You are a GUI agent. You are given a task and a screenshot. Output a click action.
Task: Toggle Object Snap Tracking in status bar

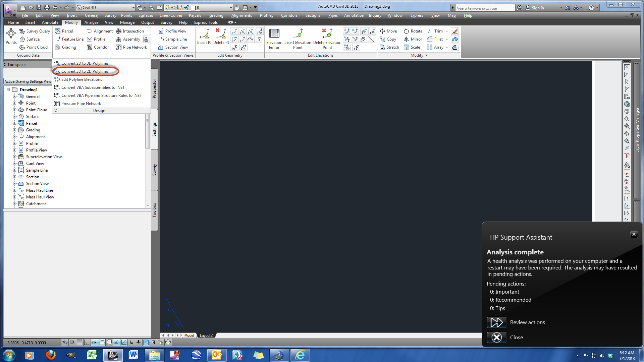pyautogui.click(x=116, y=342)
